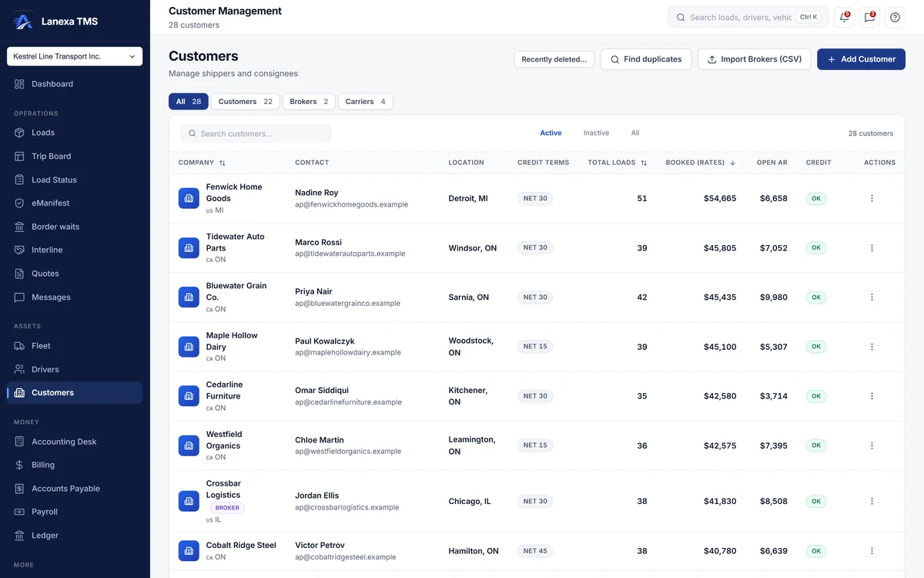Open Border waits in sidebar
This screenshot has height=578, width=924.
click(x=75, y=227)
